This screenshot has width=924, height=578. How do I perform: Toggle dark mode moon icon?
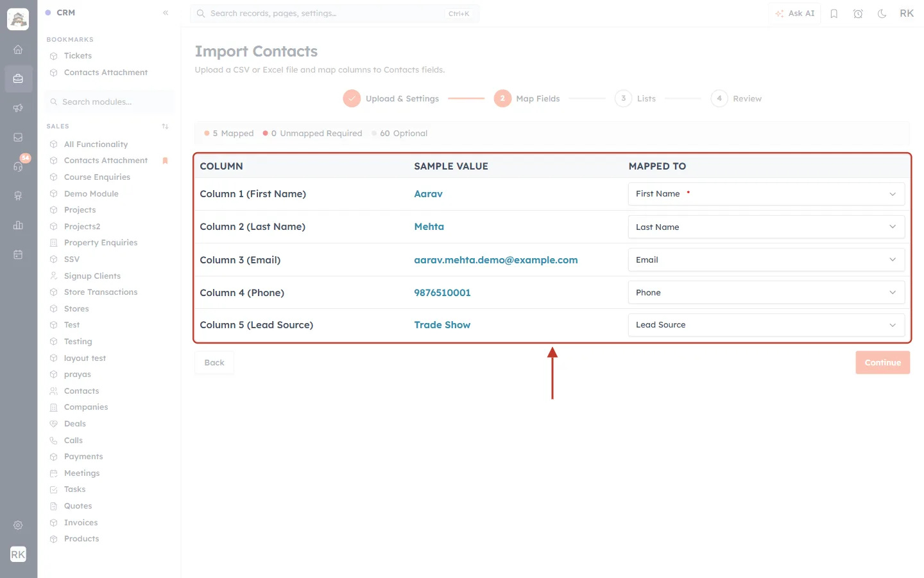coord(882,13)
